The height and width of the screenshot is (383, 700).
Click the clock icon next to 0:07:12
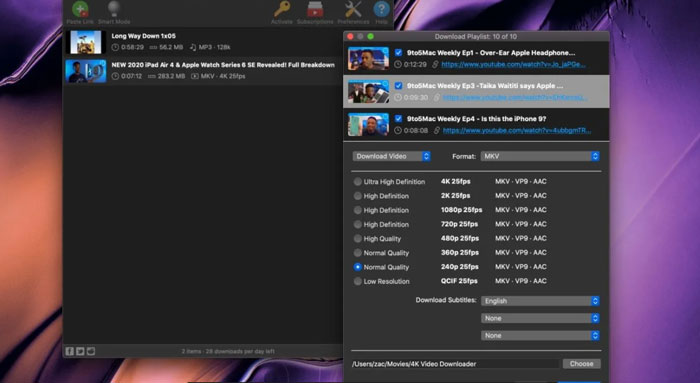coord(115,76)
